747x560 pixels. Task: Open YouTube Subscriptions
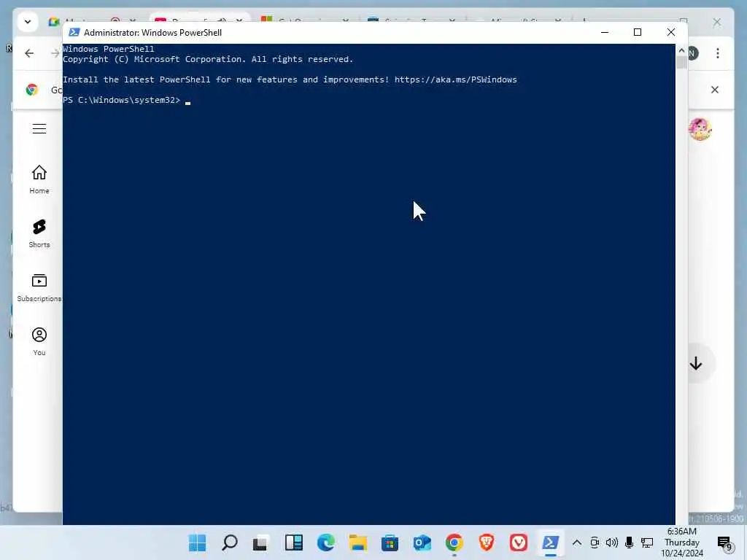[x=39, y=287]
